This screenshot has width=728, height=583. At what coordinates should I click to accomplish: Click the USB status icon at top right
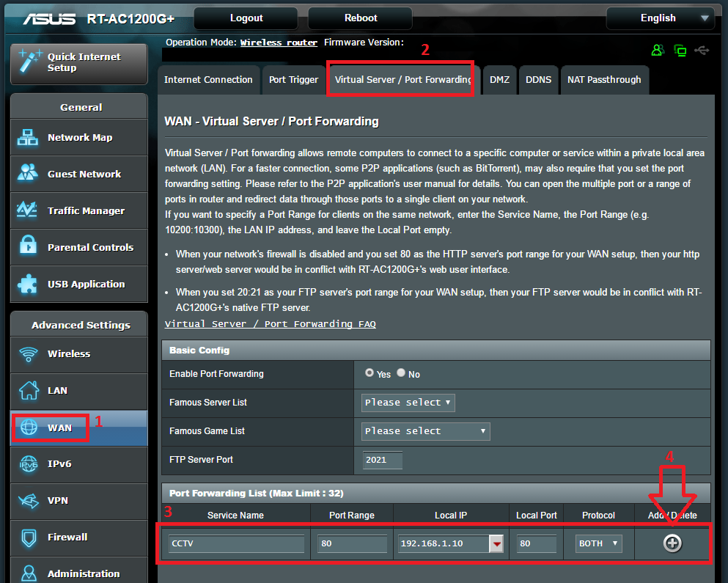coord(701,51)
